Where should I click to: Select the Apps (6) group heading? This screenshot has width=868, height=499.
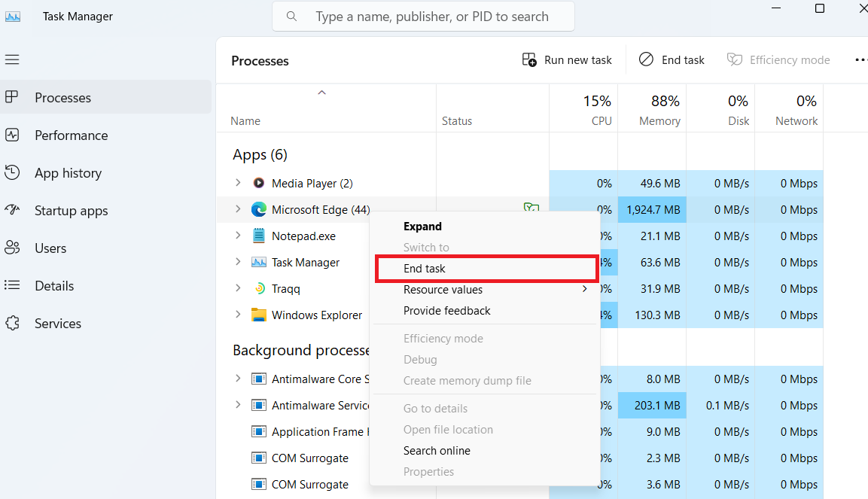point(260,155)
